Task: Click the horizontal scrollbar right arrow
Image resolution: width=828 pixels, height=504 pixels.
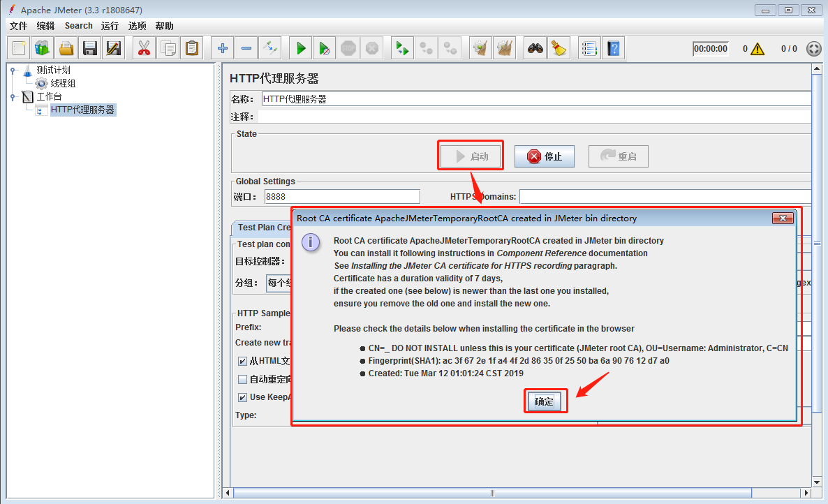Action: coord(806,493)
